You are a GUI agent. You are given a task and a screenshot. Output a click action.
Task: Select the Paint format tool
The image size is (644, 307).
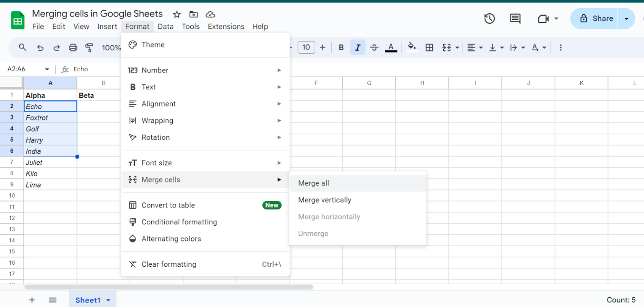[x=89, y=47]
